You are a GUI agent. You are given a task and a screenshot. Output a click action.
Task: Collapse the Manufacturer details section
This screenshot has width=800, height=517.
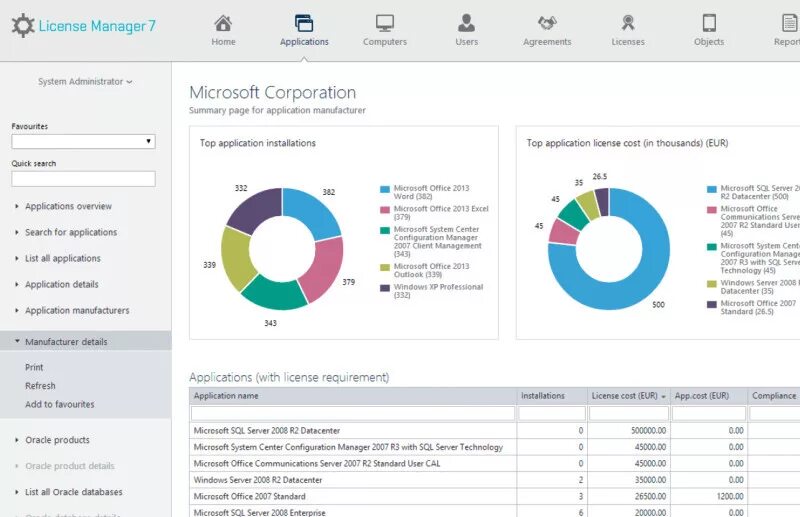click(x=86, y=341)
